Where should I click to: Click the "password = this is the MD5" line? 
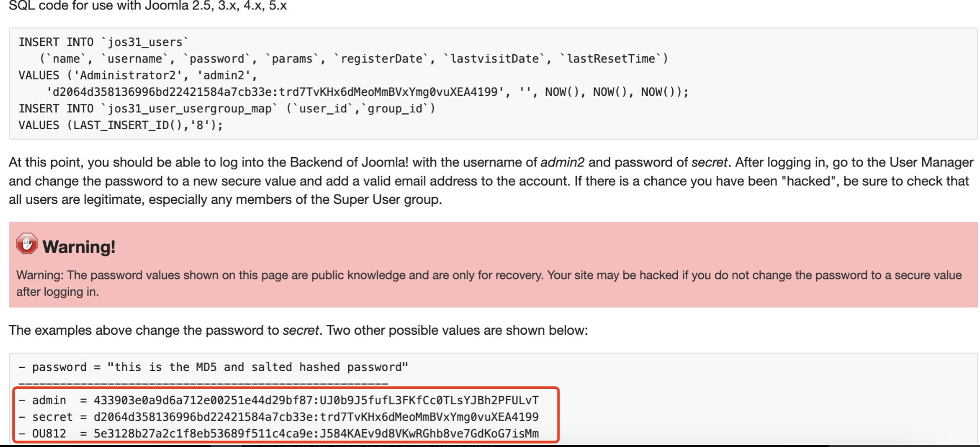[213, 367]
